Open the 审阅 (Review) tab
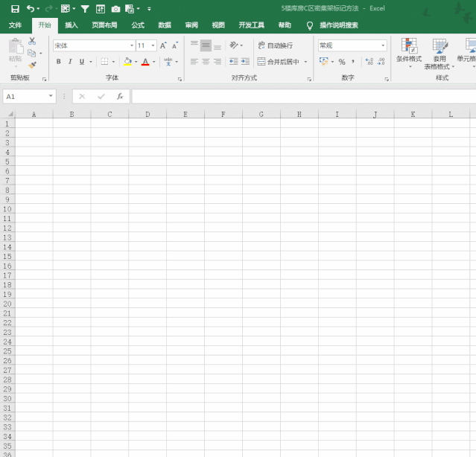 (x=191, y=25)
